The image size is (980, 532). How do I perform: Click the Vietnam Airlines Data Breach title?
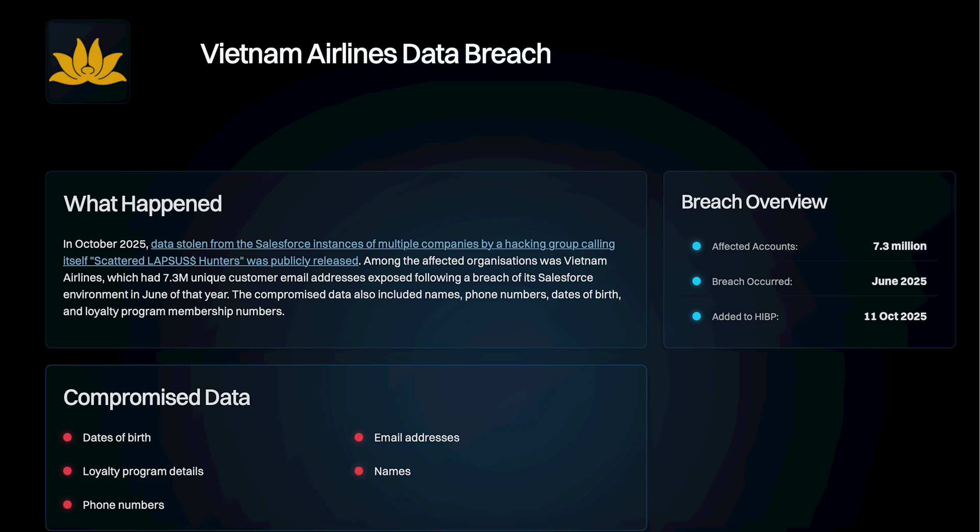tap(375, 54)
